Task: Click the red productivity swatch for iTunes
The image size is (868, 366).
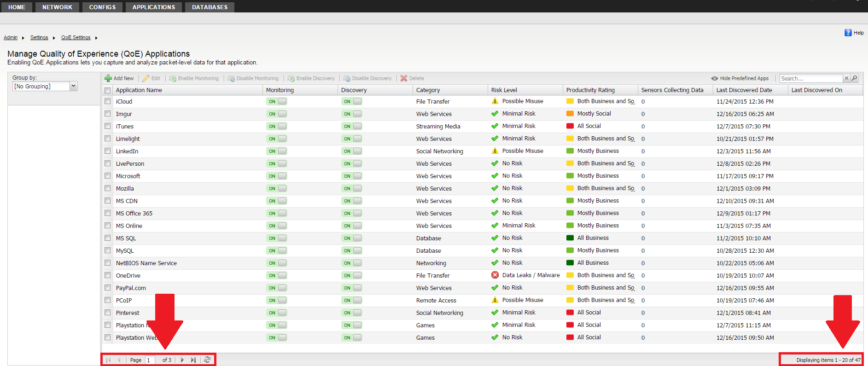Action: pos(570,126)
